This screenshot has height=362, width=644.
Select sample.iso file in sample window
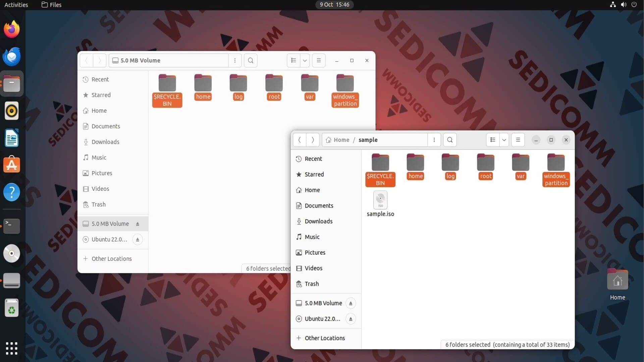point(380,204)
